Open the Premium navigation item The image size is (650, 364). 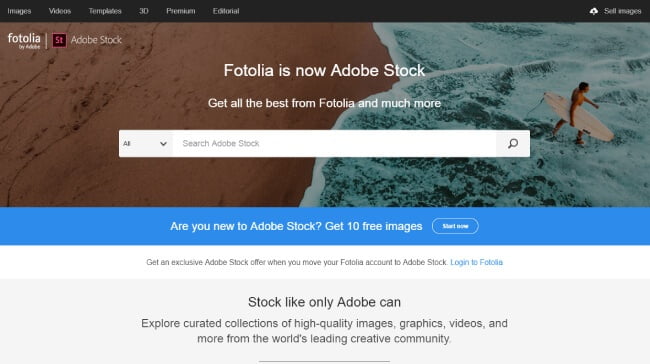click(181, 11)
